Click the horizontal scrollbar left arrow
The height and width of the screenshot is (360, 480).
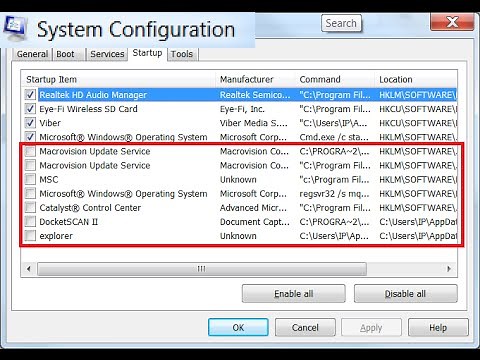[x=29, y=269]
